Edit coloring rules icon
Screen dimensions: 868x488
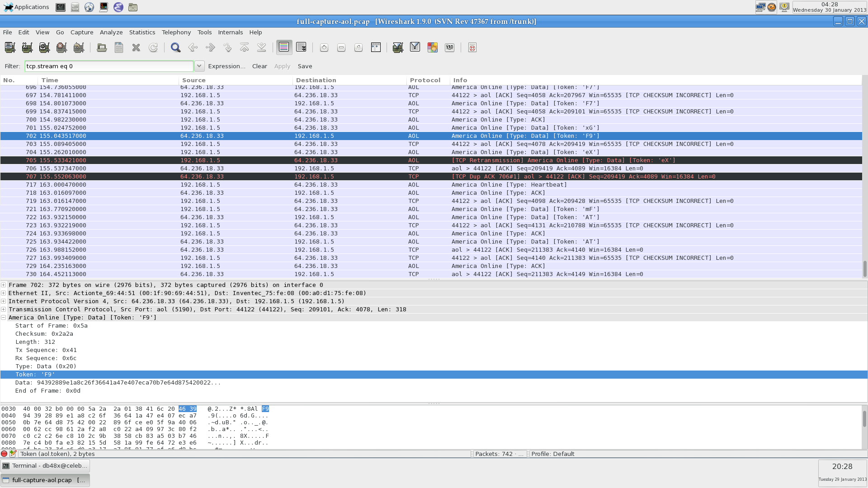click(433, 47)
